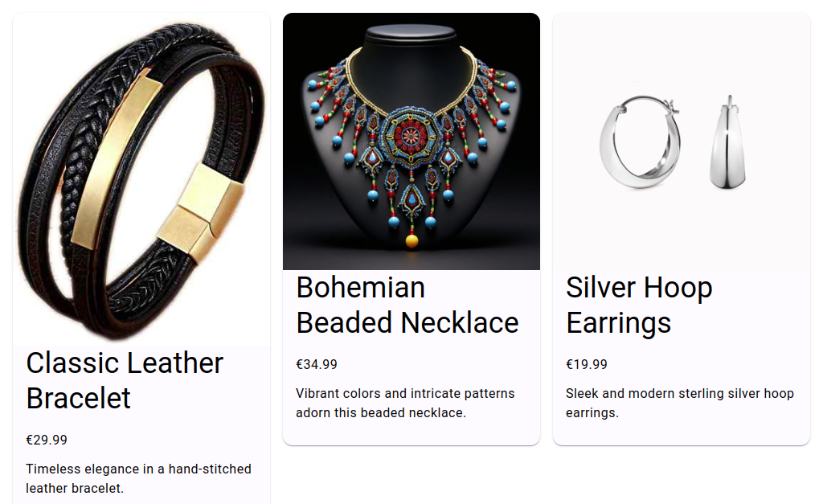Click the €19.99 price text

click(x=587, y=364)
